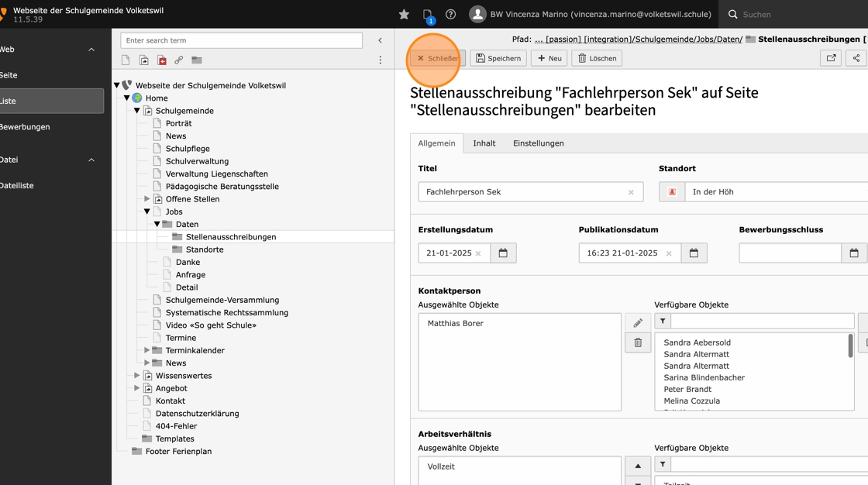The image size is (868, 485).
Task: Open record in new window icon
Action: pos(831,58)
